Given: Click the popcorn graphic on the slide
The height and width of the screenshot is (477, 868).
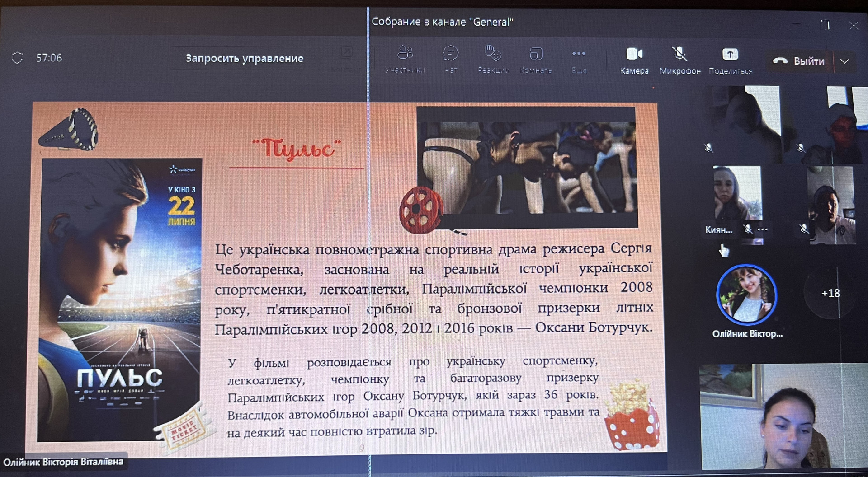Looking at the screenshot, I should tap(632, 415).
